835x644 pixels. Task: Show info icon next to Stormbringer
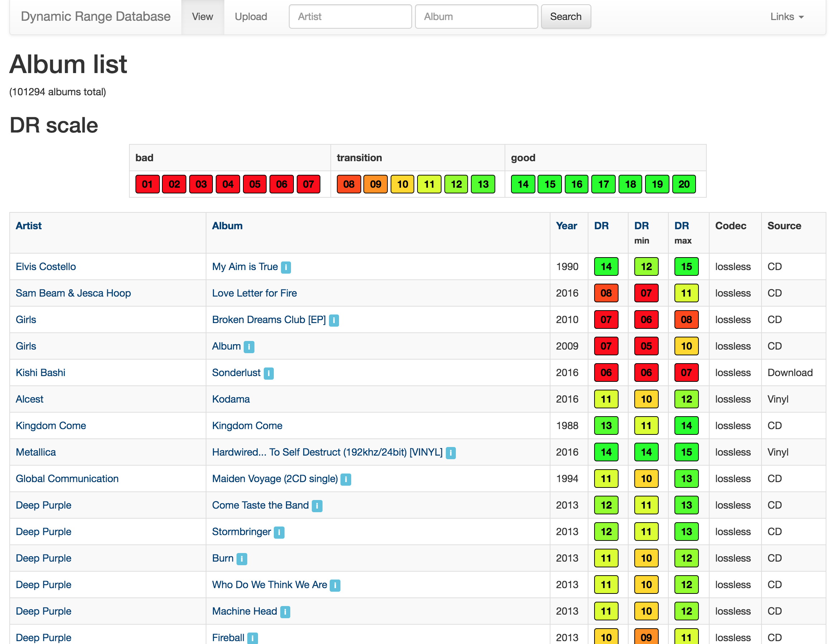pyautogui.click(x=279, y=532)
